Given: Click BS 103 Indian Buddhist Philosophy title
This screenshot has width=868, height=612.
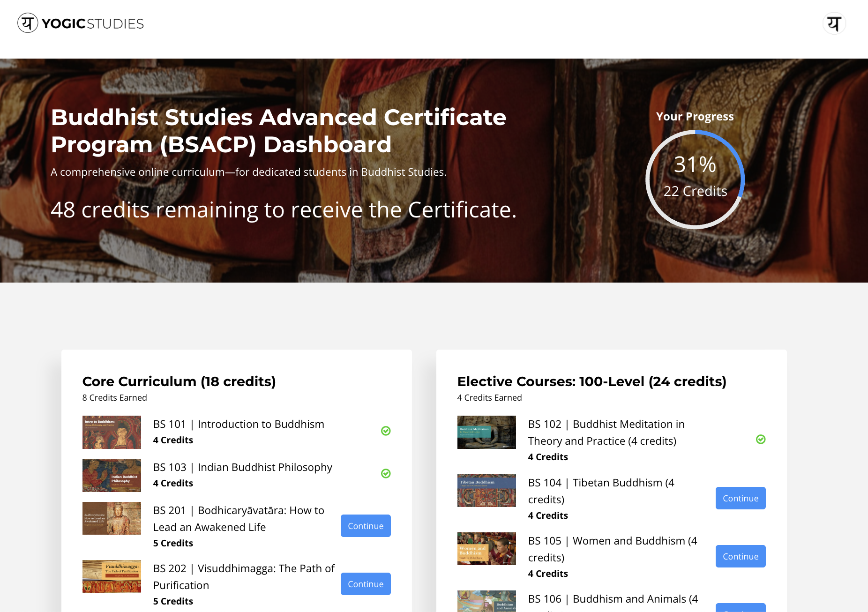Looking at the screenshot, I should 242,467.
